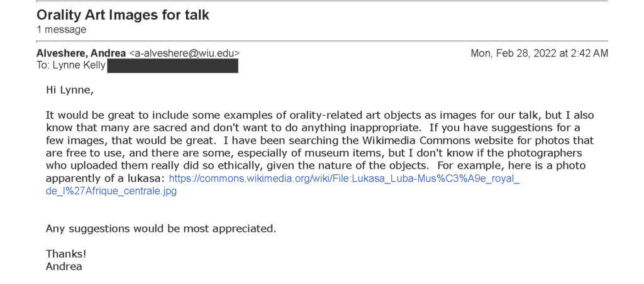
Task: Click the word lukasa before the link
Action: coord(148,178)
